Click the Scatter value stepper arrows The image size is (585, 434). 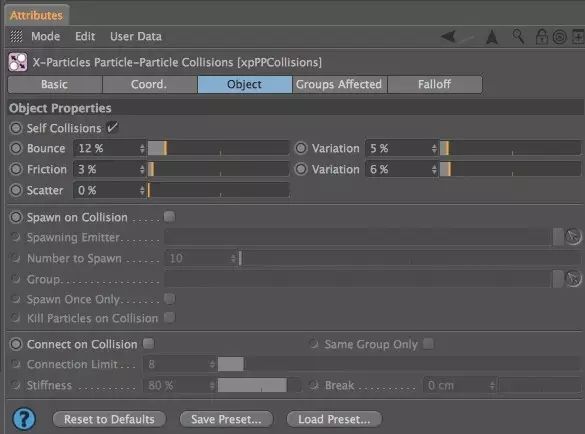[142, 190]
